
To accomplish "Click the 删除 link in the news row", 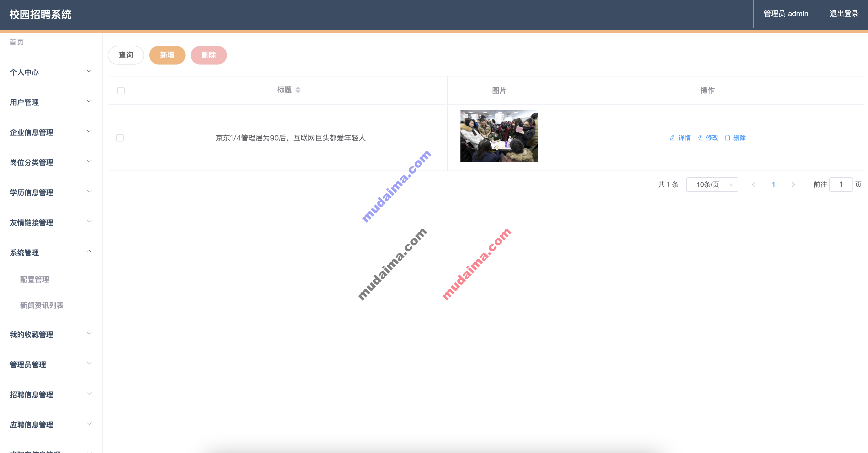I will point(739,138).
